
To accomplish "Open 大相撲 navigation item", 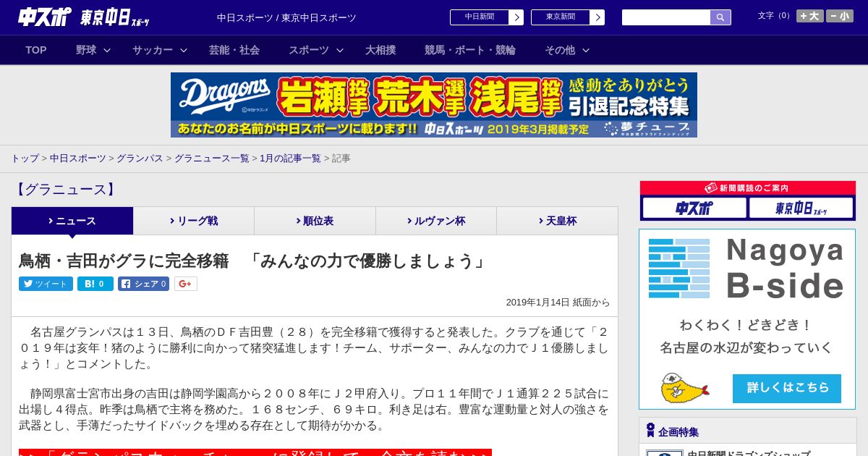I will pyautogui.click(x=380, y=50).
